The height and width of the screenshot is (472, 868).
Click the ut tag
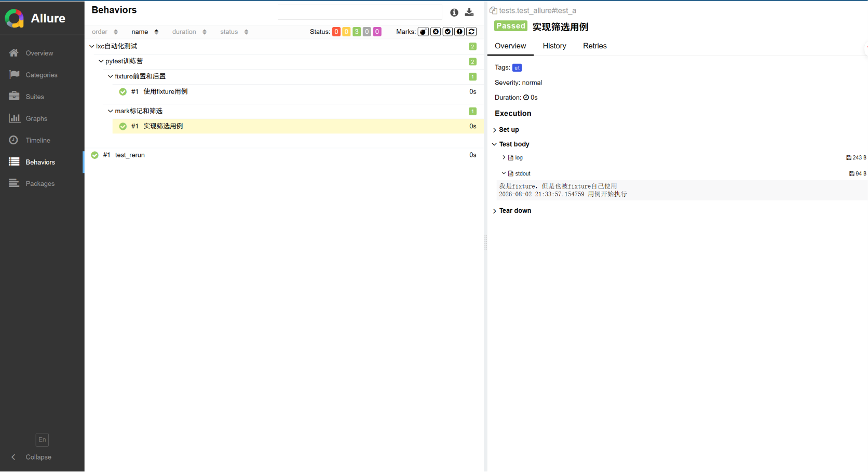pos(517,68)
